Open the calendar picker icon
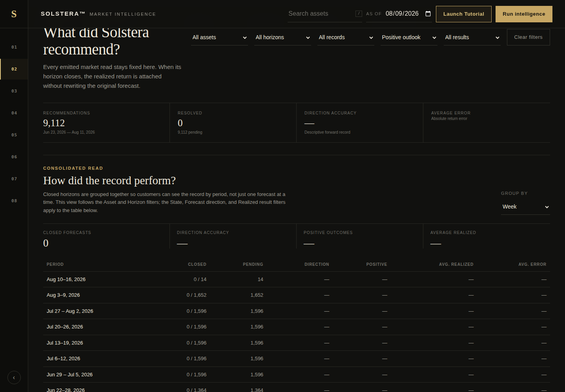 tap(428, 14)
